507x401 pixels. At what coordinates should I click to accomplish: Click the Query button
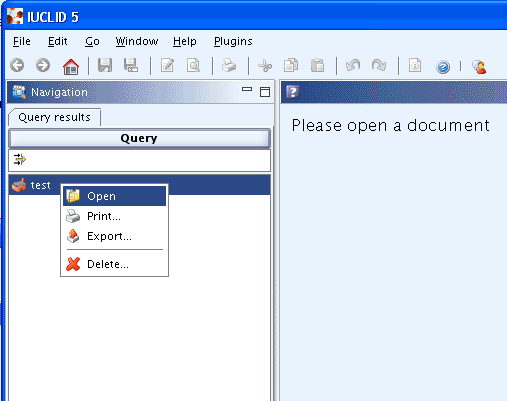pos(139,138)
